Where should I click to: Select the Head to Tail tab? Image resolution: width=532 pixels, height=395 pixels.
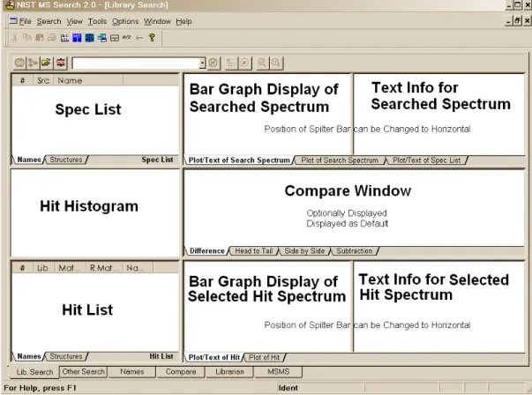(x=254, y=251)
